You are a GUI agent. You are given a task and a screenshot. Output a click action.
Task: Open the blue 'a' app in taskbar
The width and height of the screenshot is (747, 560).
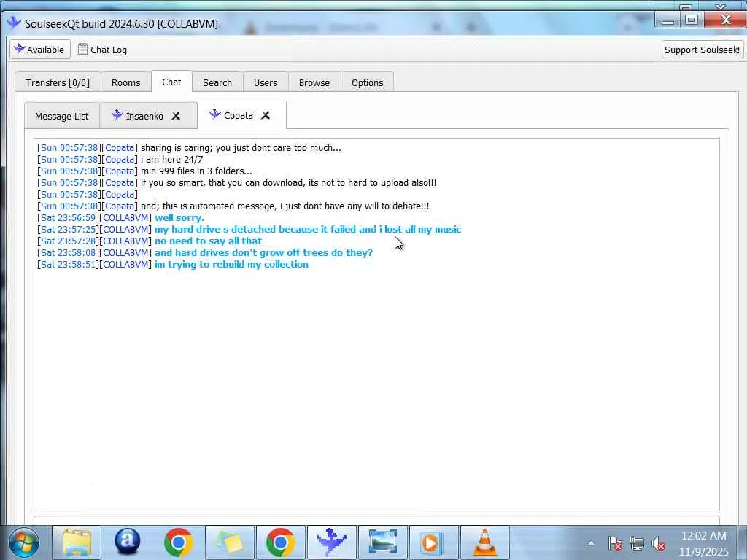(x=127, y=542)
